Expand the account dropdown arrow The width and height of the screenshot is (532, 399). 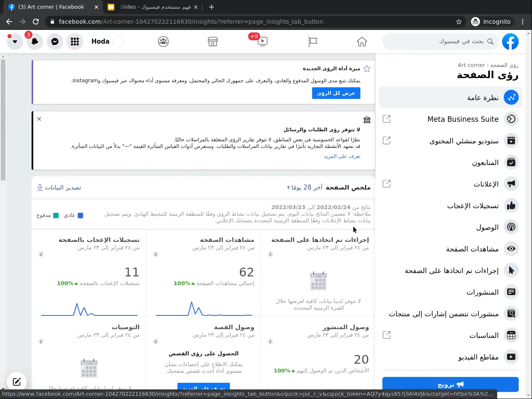(x=15, y=42)
